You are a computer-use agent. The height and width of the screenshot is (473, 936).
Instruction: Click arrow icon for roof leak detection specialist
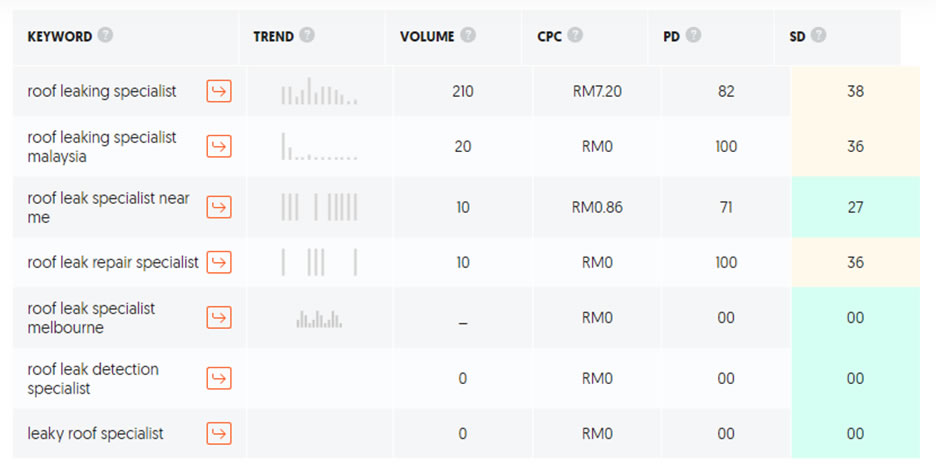[219, 378]
